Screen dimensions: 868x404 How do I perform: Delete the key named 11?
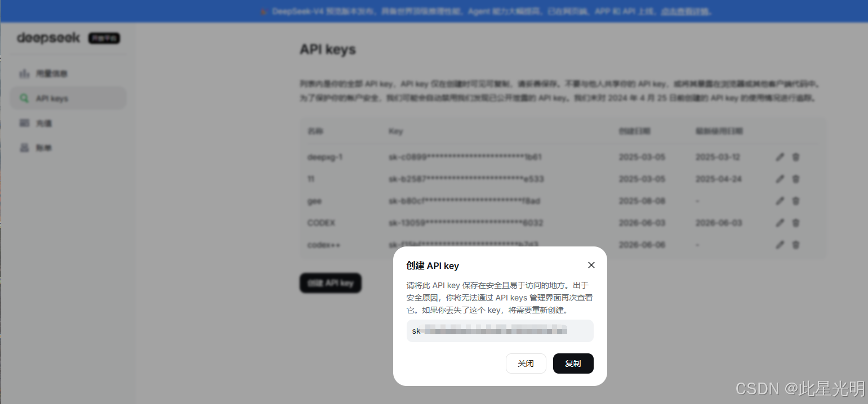pyautogui.click(x=796, y=179)
